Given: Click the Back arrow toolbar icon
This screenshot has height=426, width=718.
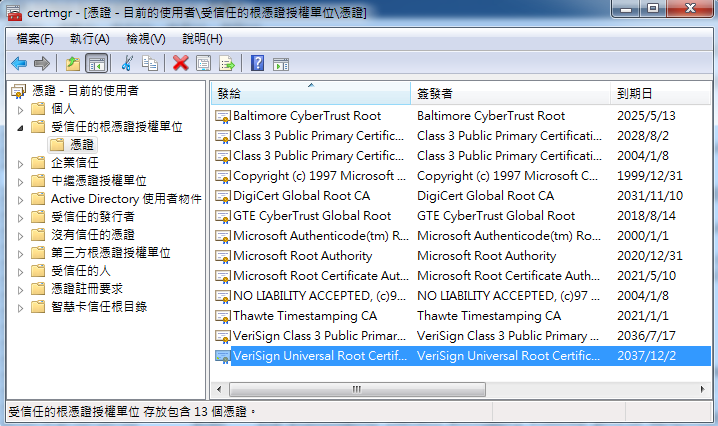Looking at the screenshot, I should (x=19, y=63).
